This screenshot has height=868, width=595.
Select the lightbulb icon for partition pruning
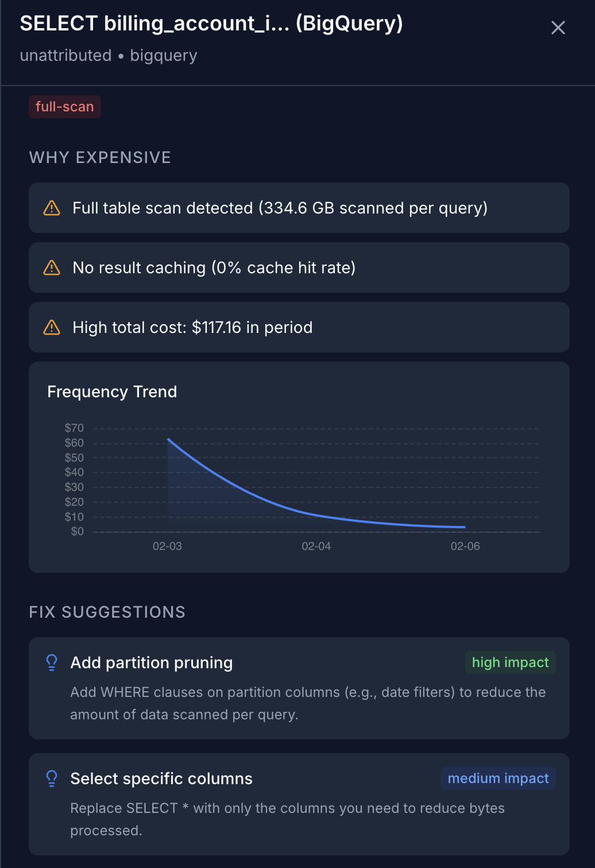tap(52, 662)
